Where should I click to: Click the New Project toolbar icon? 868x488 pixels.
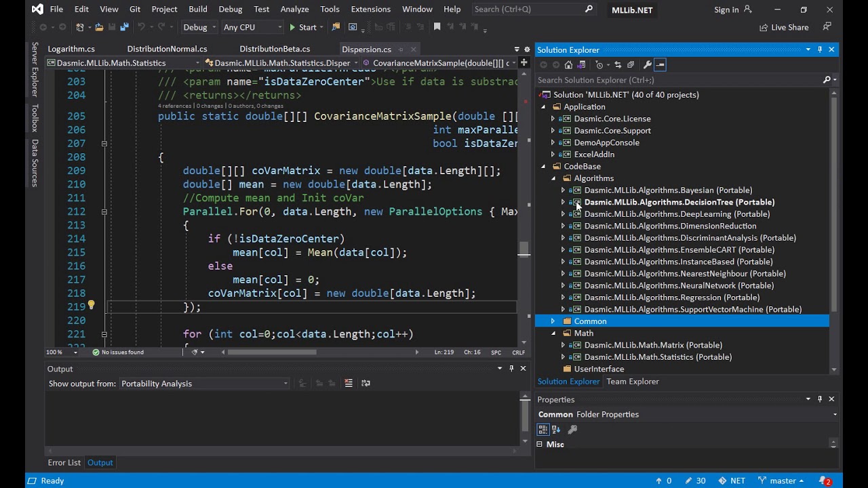click(81, 27)
